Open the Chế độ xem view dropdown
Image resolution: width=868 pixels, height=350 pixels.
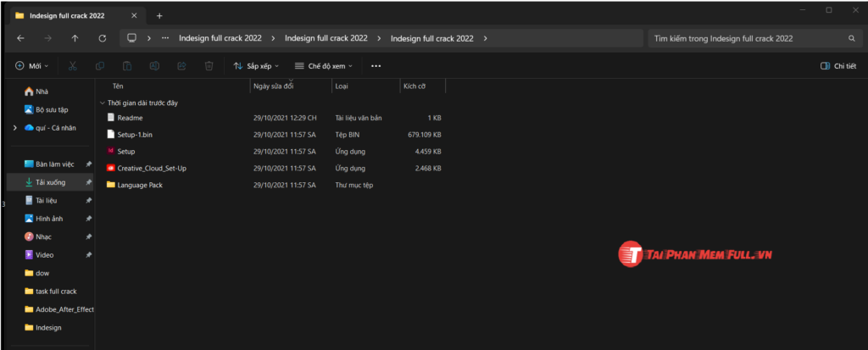click(324, 65)
